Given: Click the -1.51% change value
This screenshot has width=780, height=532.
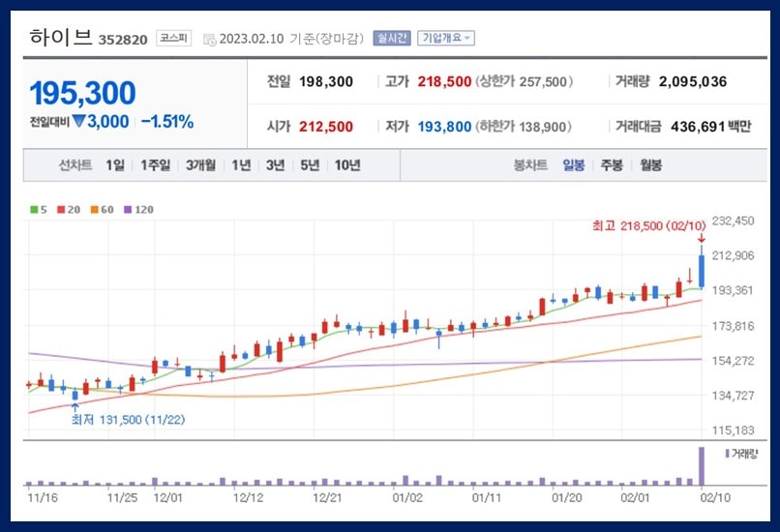Looking at the screenshot, I should (167, 121).
